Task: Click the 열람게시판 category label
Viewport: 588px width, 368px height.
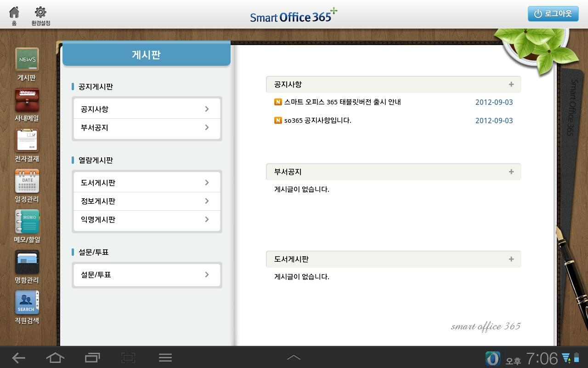Action: coord(96,160)
